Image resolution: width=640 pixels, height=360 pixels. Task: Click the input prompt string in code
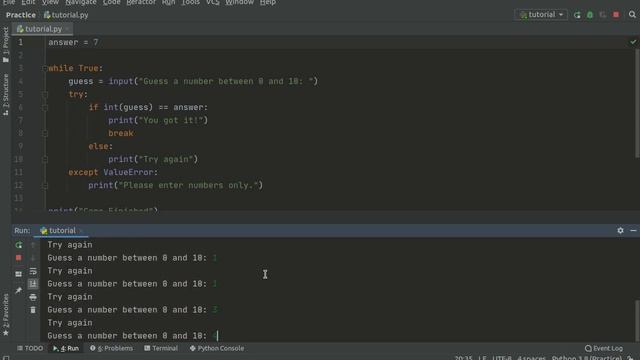(226, 81)
